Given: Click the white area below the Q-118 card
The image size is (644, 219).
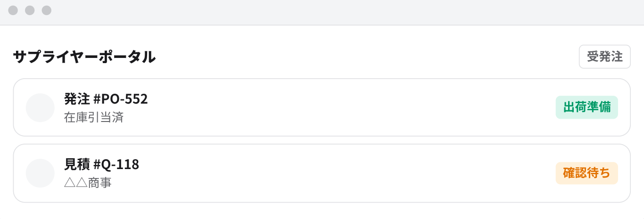Looking at the screenshot, I should tap(322, 211).
